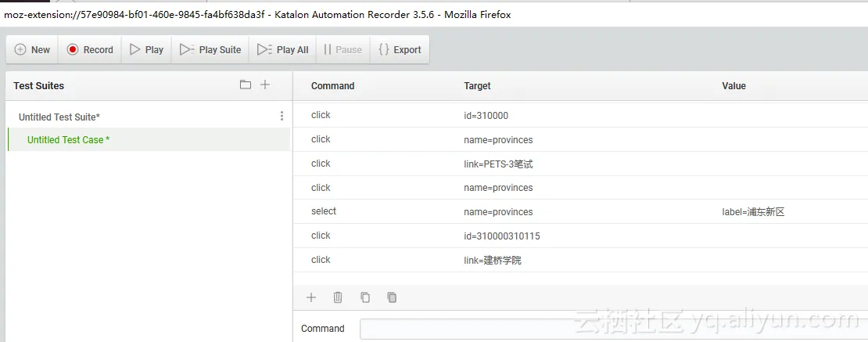Click the add command plus icon
This screenshot has width=868, height=342.
tap(311, 297)
